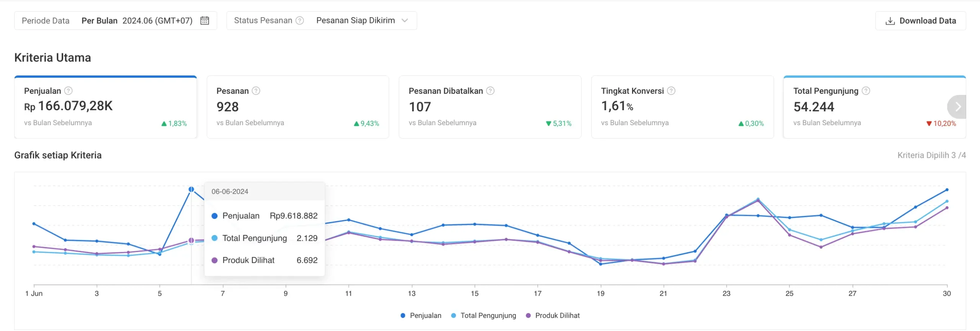The image size is (980, 331).
Task: Select the Pesanan Dibatalkan metric card
Action: [490, 107]
